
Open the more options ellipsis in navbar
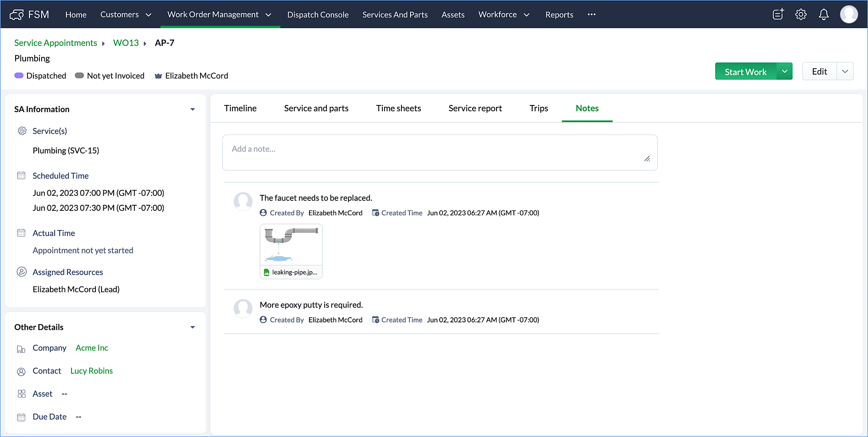tap(592, 14)
